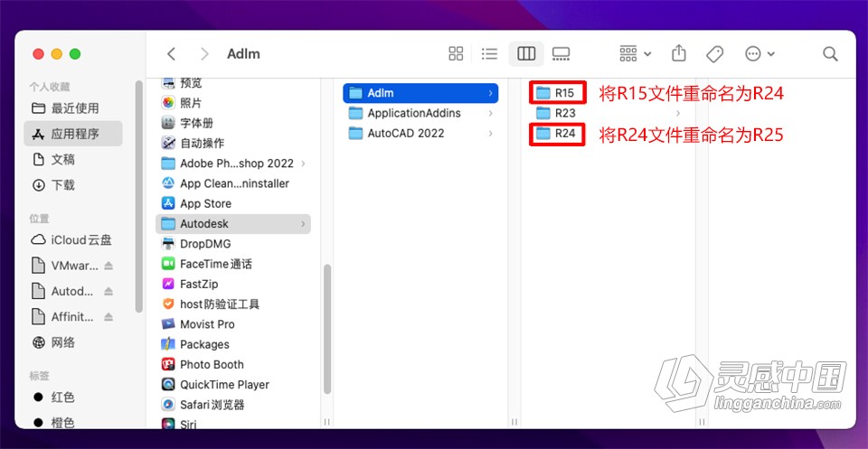Expand the Adlm folder chevron
The height and width of the screenshot is (449, 868).
490,93
